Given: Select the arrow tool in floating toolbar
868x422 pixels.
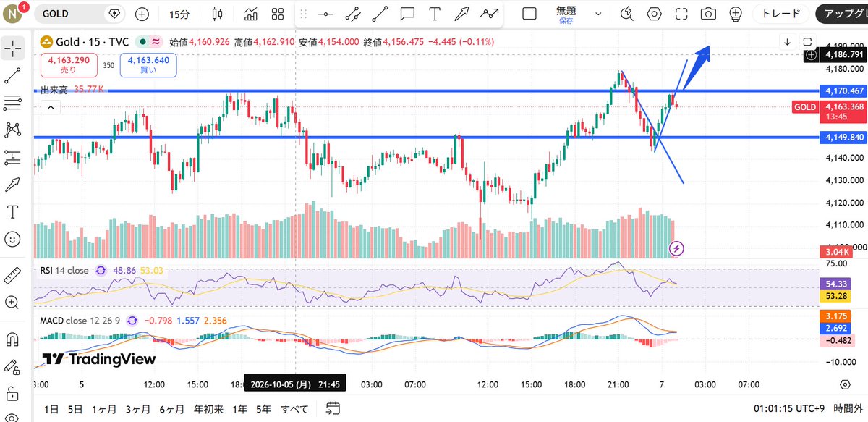Looking at the screenshot, I should point(461,14).
